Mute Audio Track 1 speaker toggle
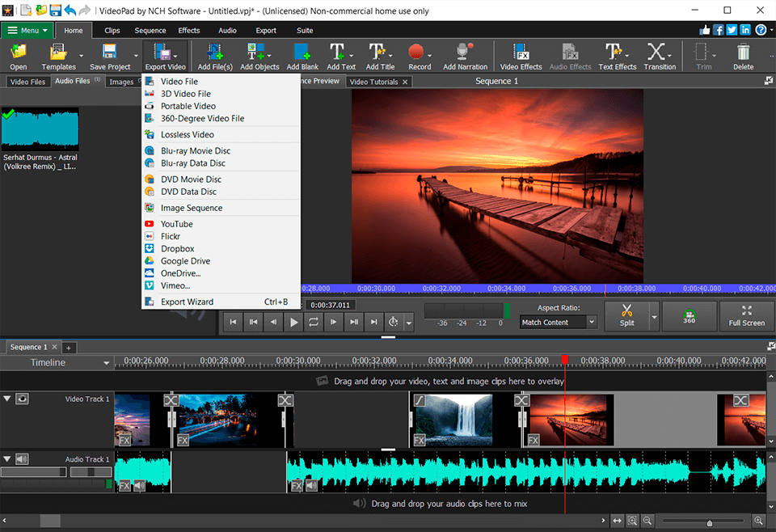This screenshot has height=532, width=776. point(23,459)
